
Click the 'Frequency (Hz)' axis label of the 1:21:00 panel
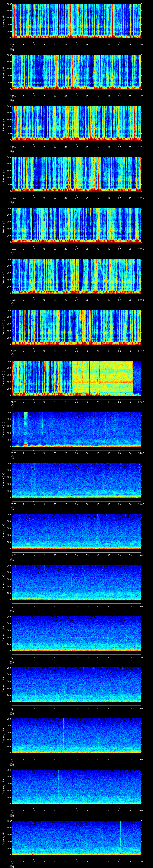3,378
